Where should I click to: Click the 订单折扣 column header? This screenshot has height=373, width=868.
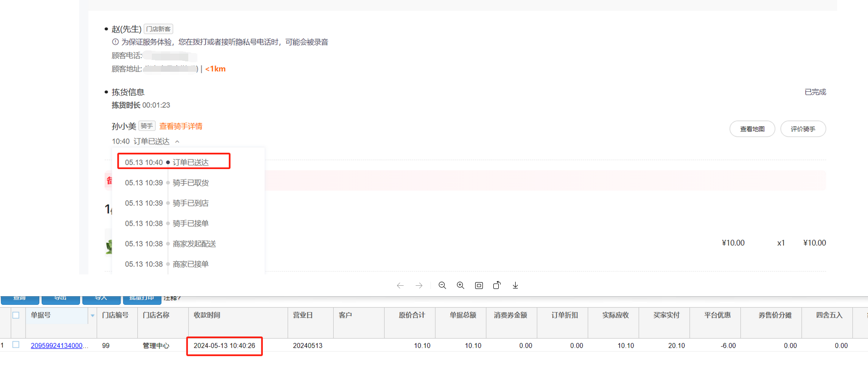pyautogui.click(x=565, y=315)
